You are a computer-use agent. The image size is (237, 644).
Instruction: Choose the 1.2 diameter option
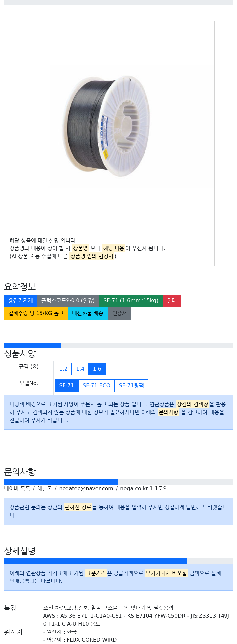point(63,369)
